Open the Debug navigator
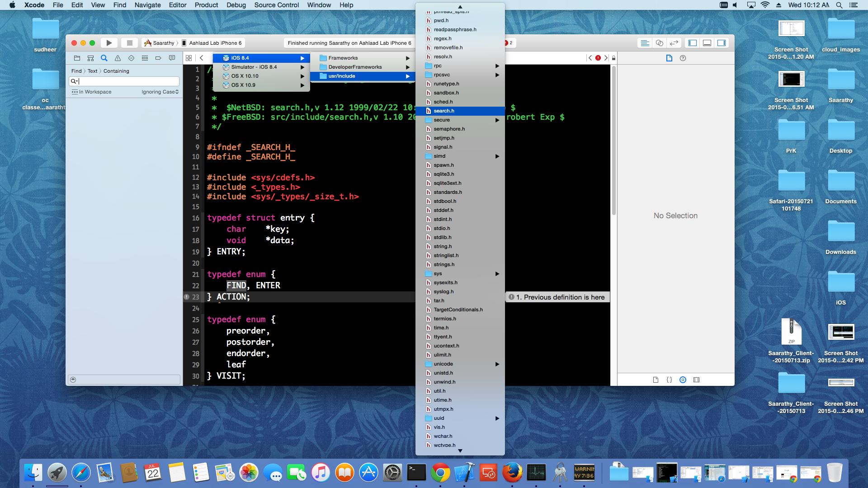 145,58
